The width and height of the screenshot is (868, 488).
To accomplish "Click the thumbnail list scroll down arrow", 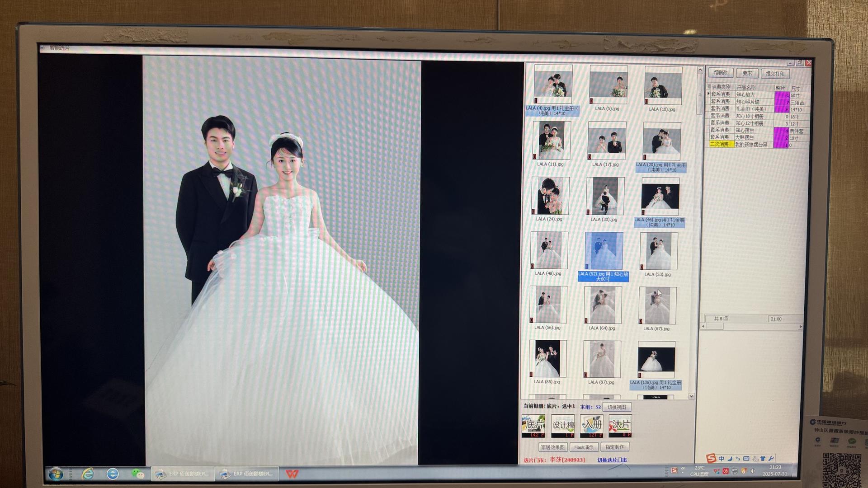I will tap(691, 396).
